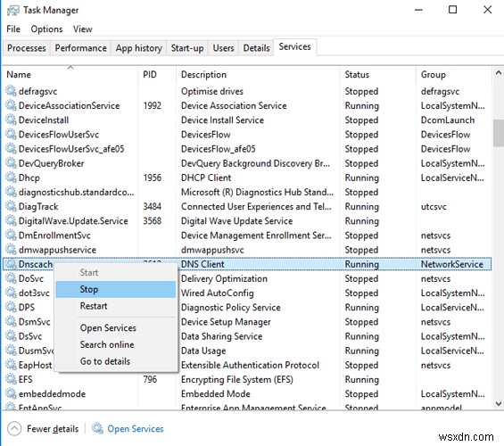Click the gear icon beside DsSvc

(11, 336)
